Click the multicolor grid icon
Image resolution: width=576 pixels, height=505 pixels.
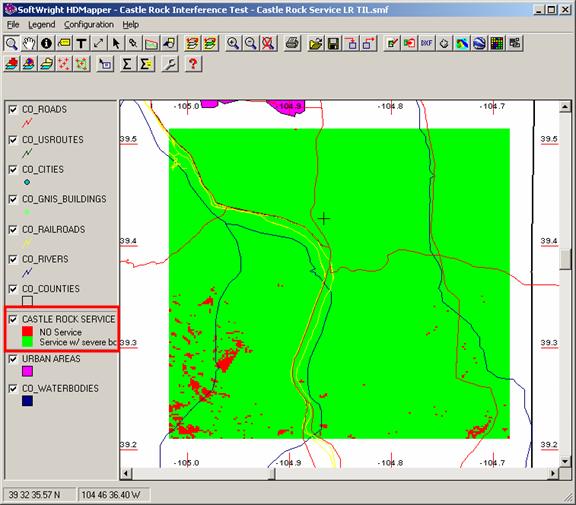[x=497, y=43]
